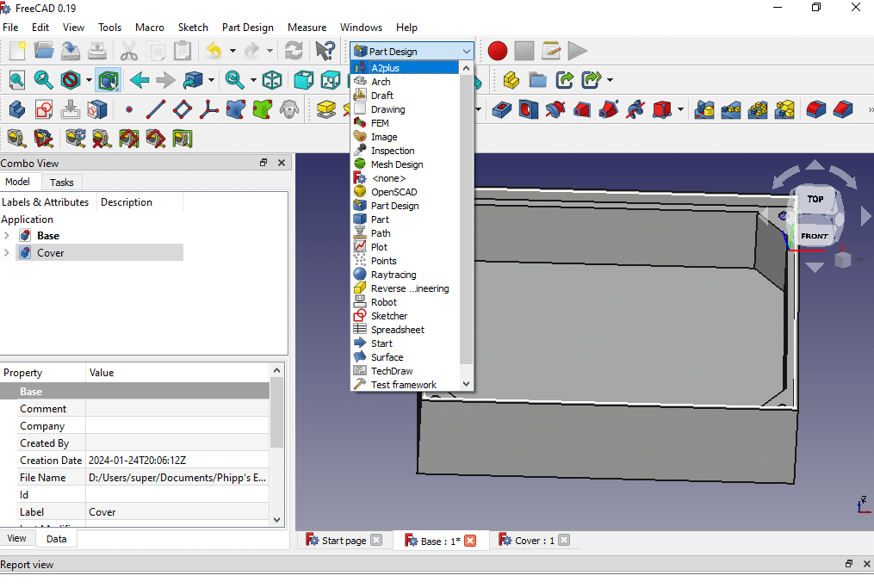
Task: Open subtractive primitive dropdown arrow
Action: pyautogui.click(x=680, y=109)
